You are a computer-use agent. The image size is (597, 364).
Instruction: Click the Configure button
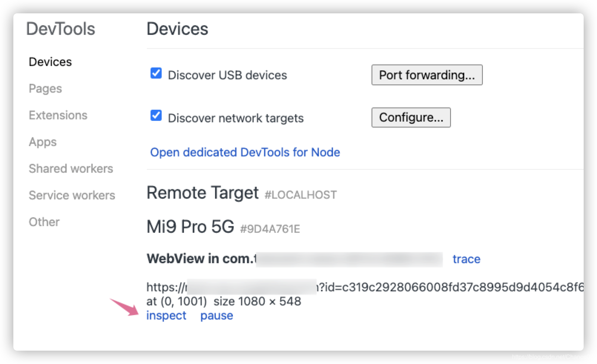point(411,118)
